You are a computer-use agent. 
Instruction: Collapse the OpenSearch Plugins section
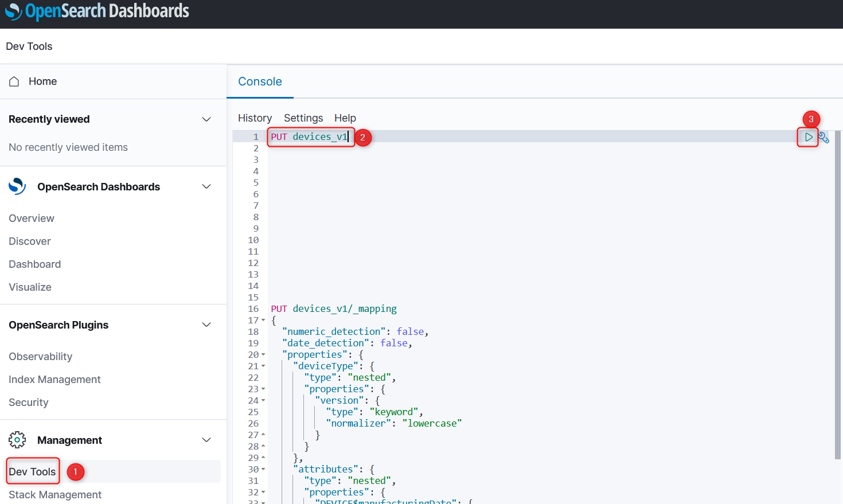(206, 325)
